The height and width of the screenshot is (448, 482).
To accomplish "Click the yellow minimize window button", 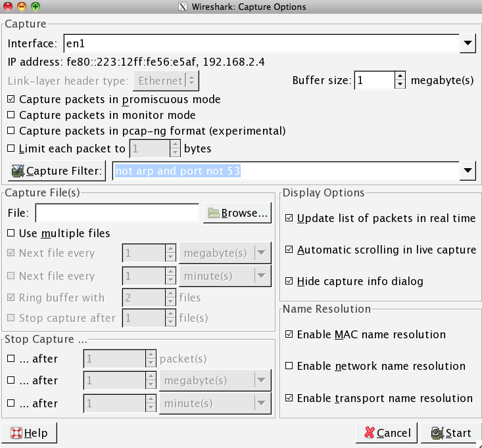I will [x=22, y=7].
